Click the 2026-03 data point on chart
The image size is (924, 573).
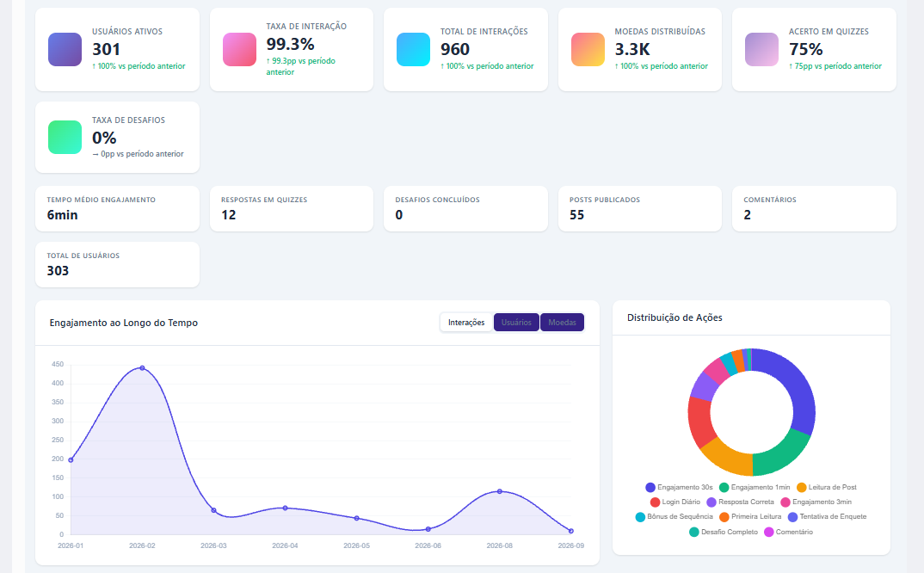tap(214, 510)
